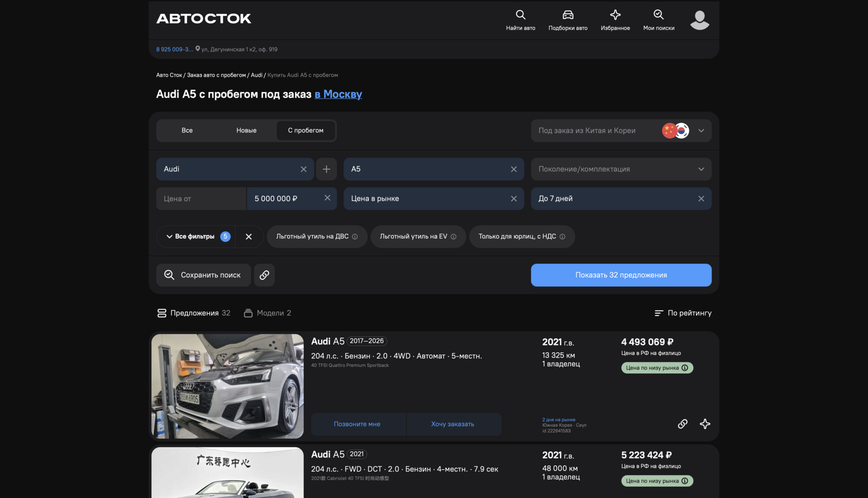Viewport: 868px width, 498px height.
Task: Go to Авто Сток breadcrumb
Action: point(169,75)
